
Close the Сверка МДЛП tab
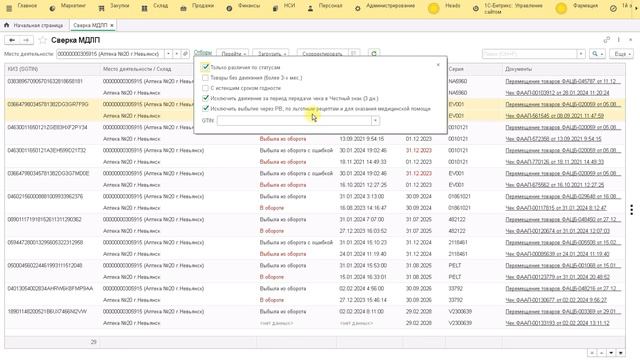(112, 25)
